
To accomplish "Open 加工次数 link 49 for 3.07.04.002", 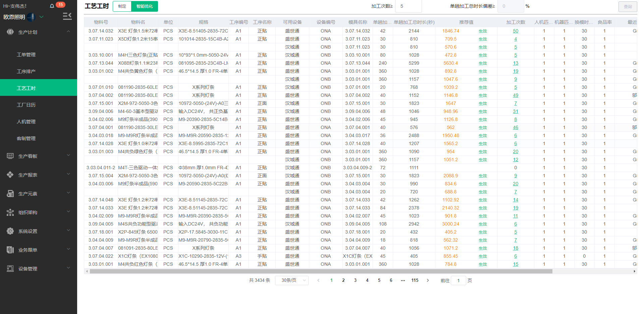I will pos(516,96).
